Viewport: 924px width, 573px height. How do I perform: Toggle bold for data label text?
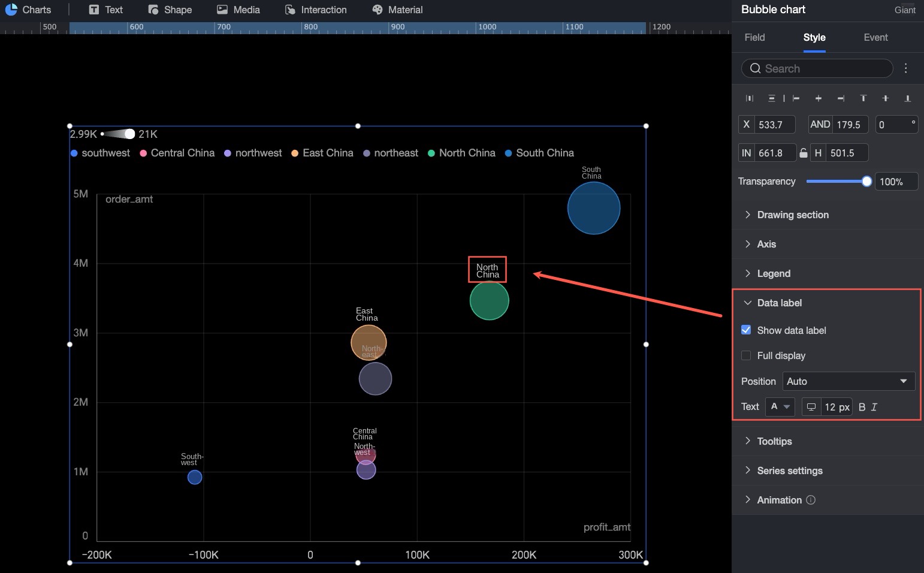862,407
